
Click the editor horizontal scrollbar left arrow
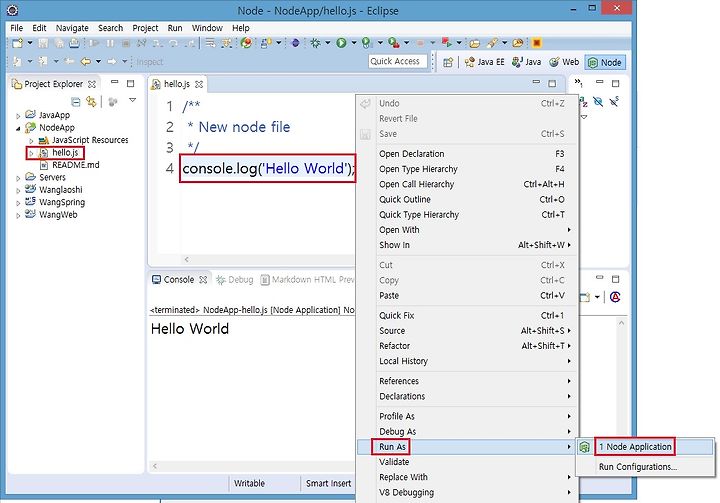click(x=186, y=260)
